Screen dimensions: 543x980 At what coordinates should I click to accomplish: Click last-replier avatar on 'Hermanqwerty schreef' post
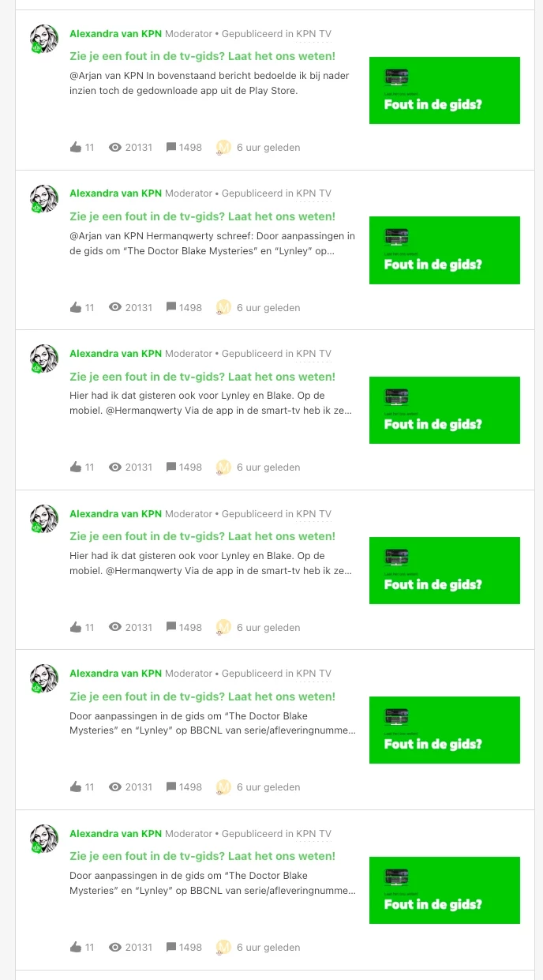point(223,307)
